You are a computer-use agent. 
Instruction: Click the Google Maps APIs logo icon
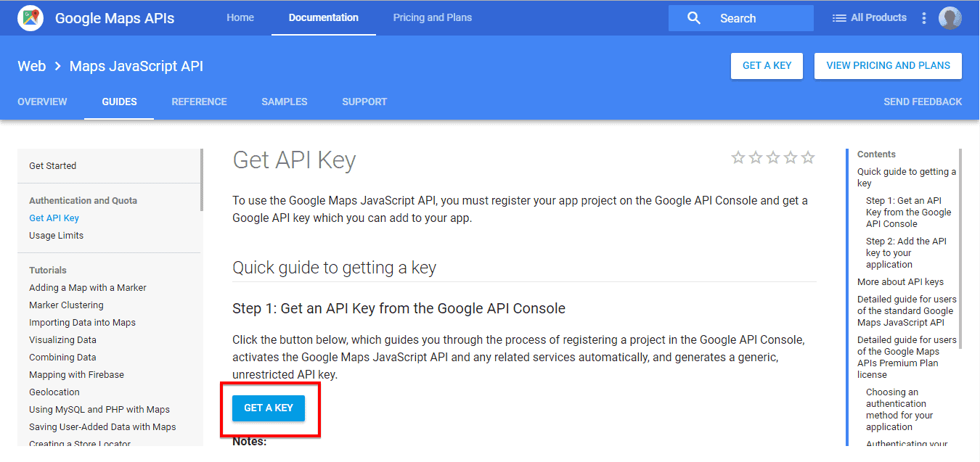tap(30, 18)
